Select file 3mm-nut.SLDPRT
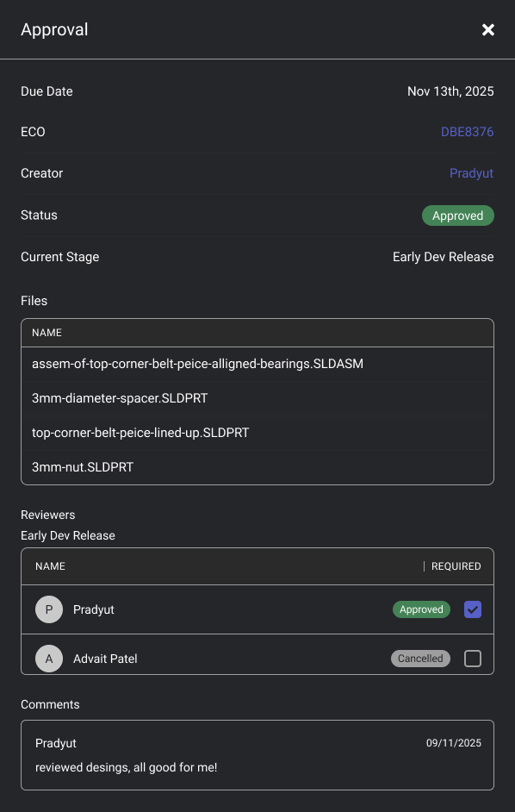Screen dimensions: 515x812 tap(83, 467)
